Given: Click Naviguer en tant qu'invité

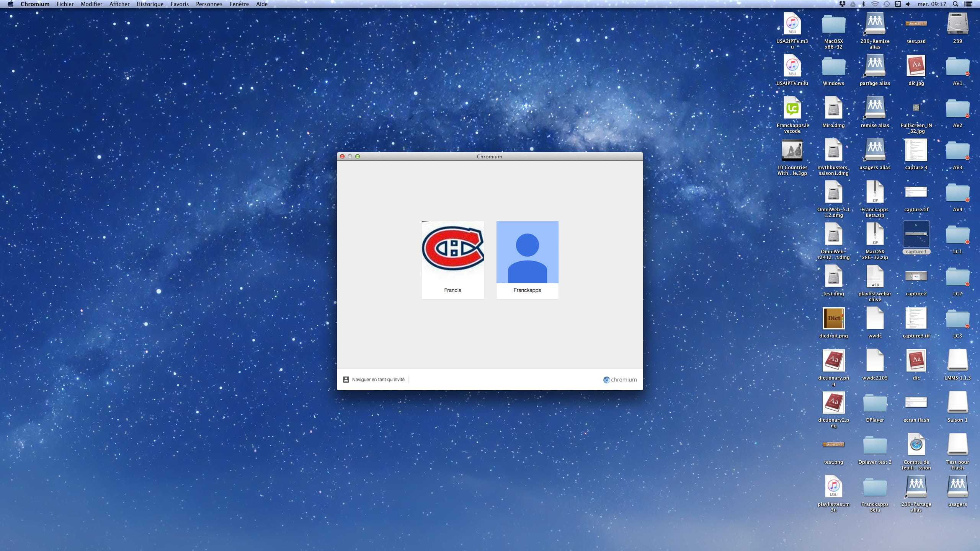Looking at the screenshot, I should (374, 379).
